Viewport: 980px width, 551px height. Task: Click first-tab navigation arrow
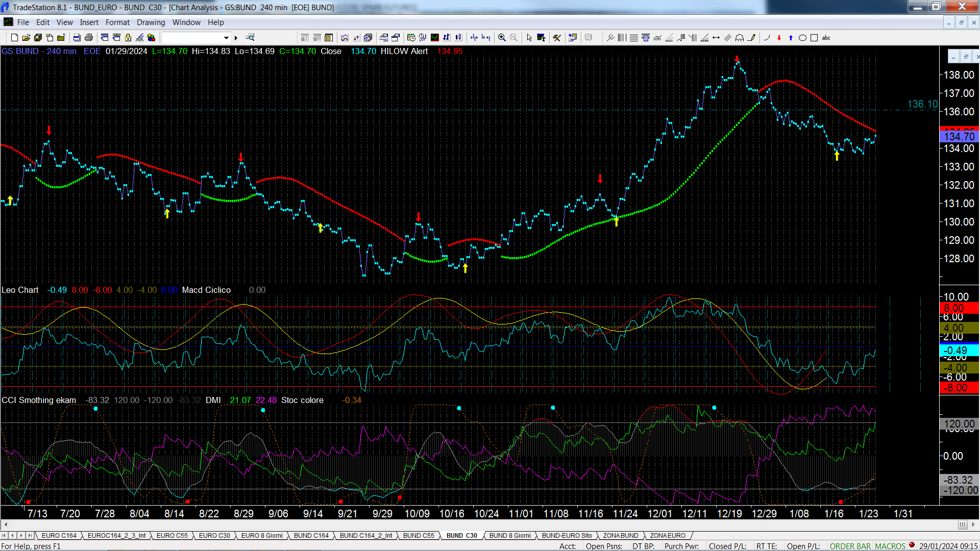point(5,536)
